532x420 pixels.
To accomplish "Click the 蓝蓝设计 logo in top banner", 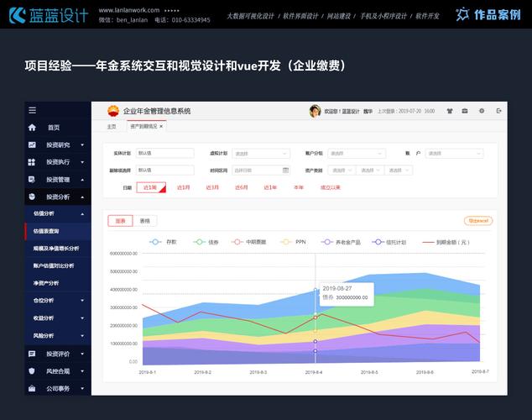I will point(49,15).
